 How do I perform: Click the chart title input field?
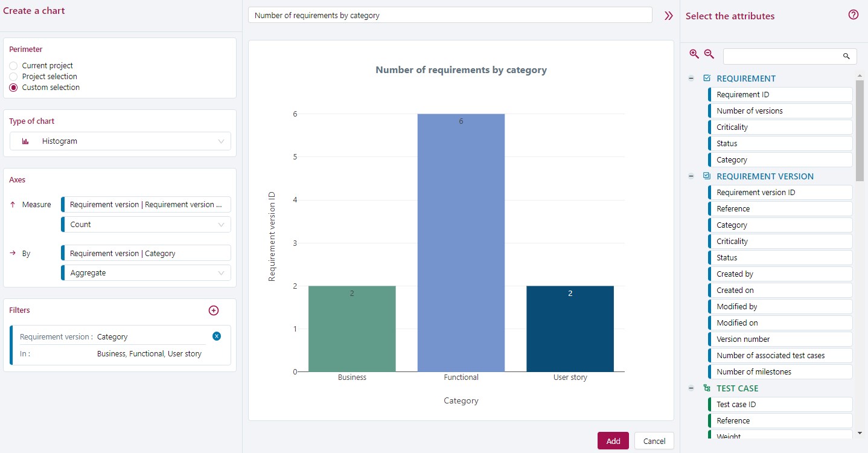(x=450, y=15)
